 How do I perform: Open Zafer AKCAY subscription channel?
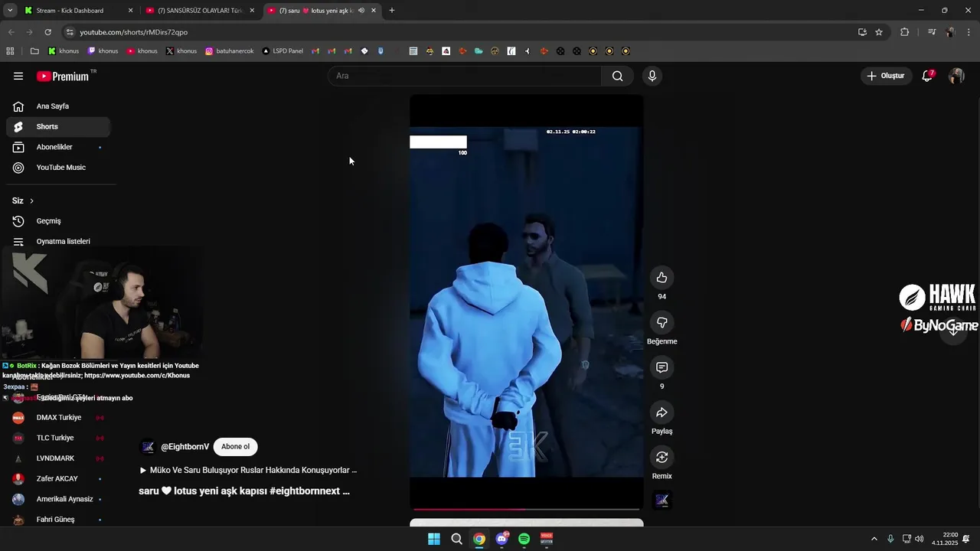click(58, 479)
